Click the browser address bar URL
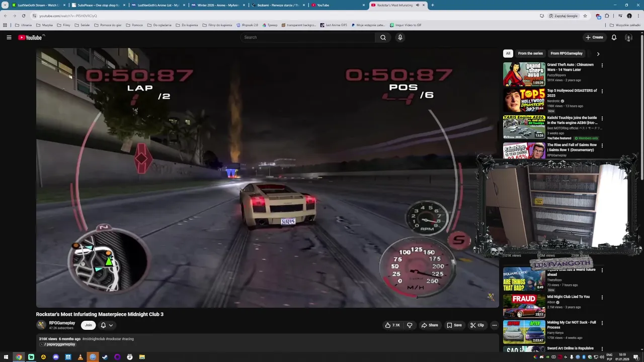644x362 pixels. pyautogui.click(x=68, y=16)
